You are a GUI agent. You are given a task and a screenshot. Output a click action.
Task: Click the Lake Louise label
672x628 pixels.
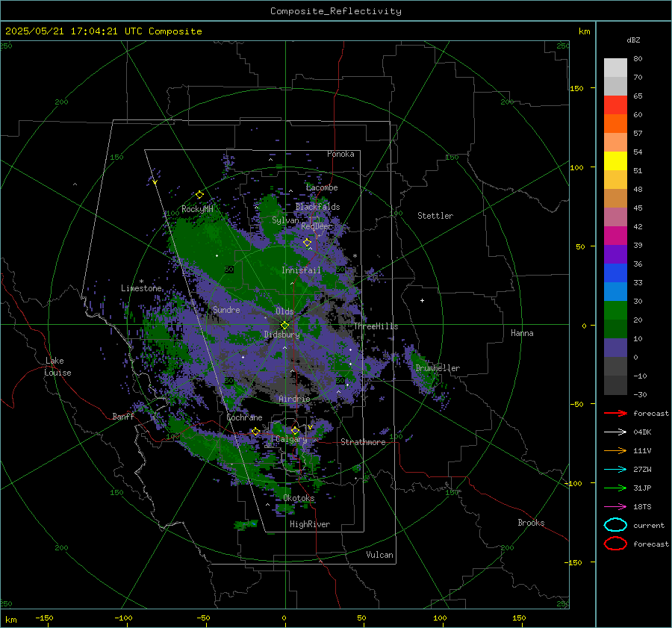[57, 367]
